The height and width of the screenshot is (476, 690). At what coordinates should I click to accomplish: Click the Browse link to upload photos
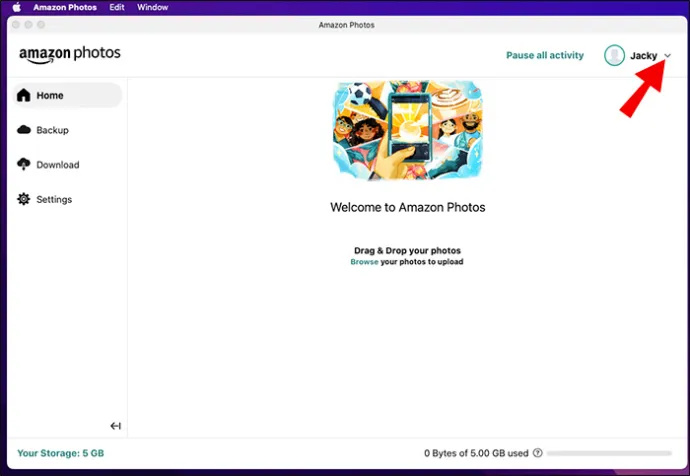[x=364, y=262]
